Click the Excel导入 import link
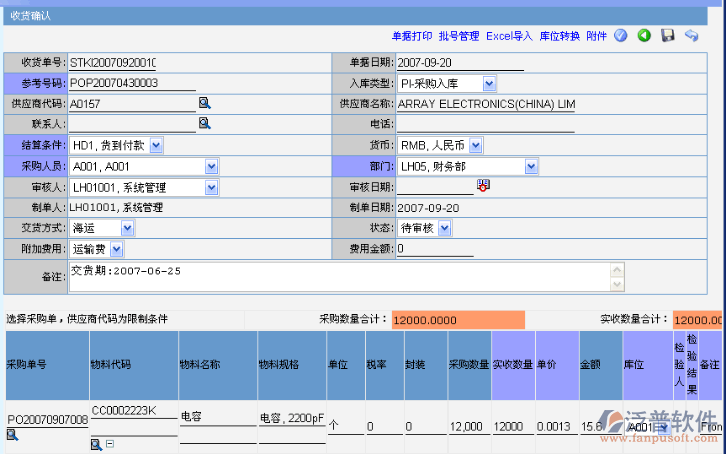The image size is (728, 454). tap(509, 36)
